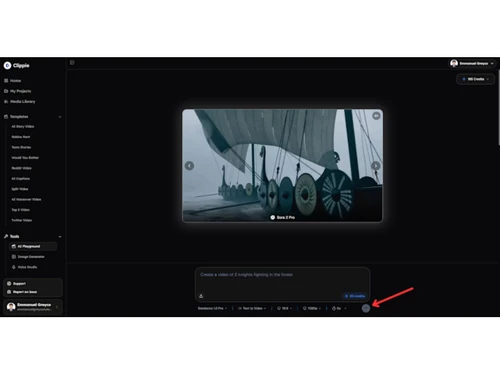Click the Sora 2 Pro label
The width and height of the screenshot is (500, 375).
pyautogui.click(x=282, y=217)
